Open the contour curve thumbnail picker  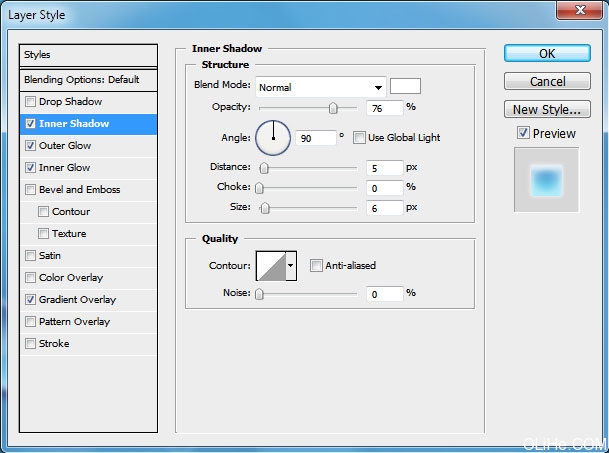click(271, 265)
